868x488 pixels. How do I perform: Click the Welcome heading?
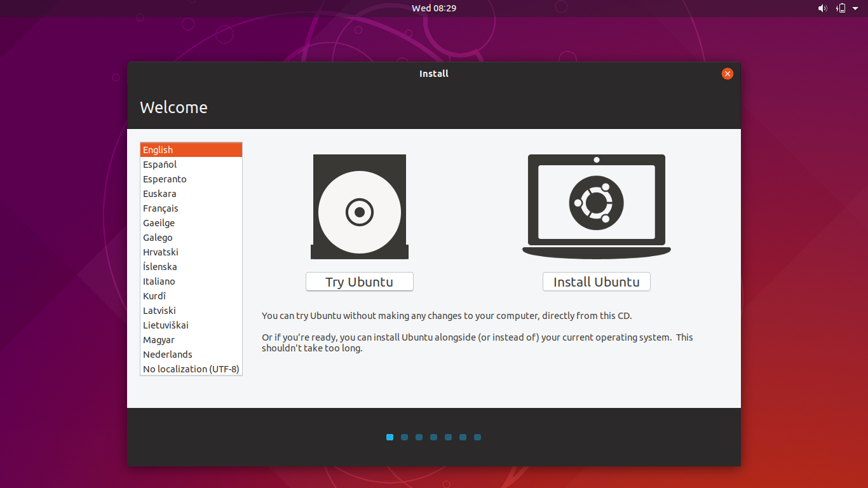tap(173, 107)
